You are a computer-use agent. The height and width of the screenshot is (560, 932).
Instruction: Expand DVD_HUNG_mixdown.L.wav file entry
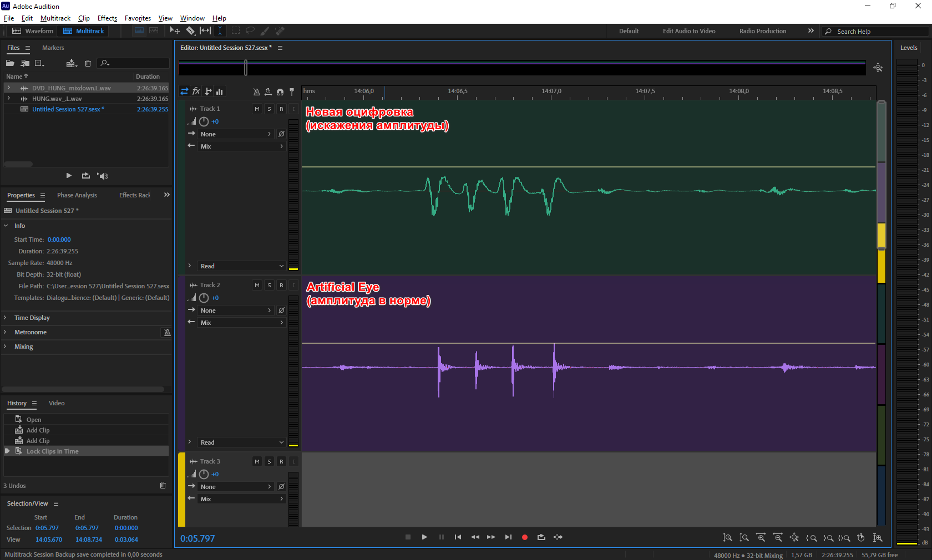pos(8,88)
